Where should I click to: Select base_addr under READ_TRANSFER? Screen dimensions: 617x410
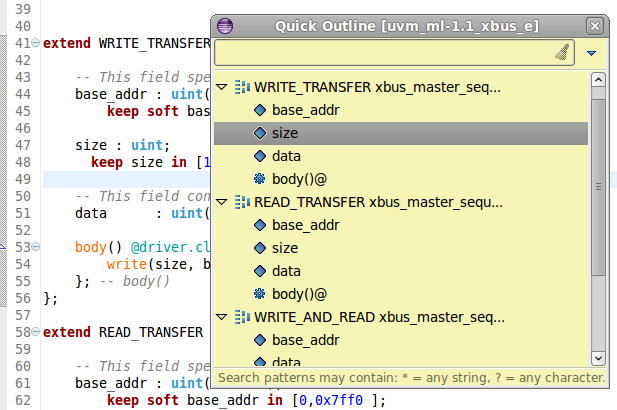point(306,225)
